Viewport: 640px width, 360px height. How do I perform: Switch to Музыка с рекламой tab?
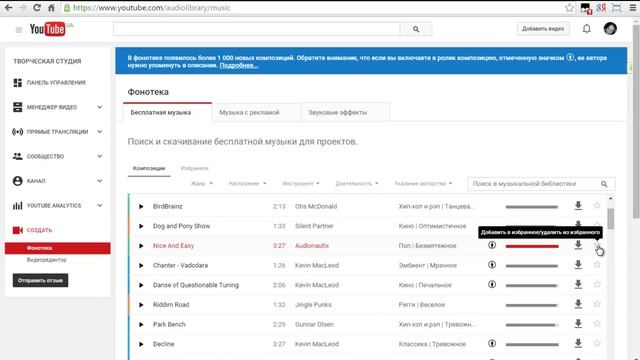coord(256,112)
